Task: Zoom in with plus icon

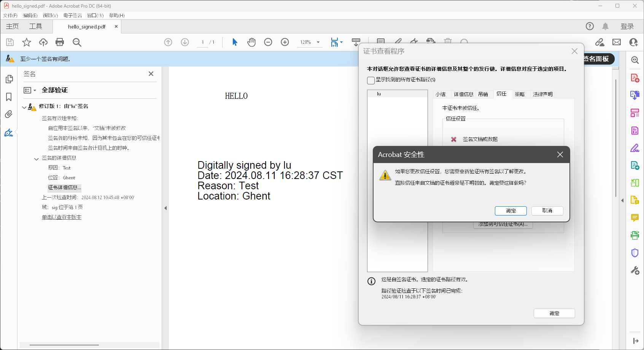Action: 285,42
